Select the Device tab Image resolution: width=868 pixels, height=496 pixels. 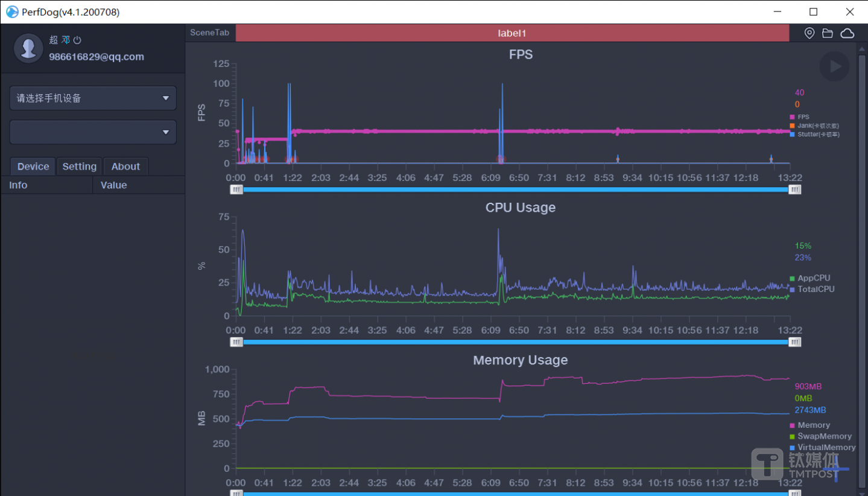(33, 167)
